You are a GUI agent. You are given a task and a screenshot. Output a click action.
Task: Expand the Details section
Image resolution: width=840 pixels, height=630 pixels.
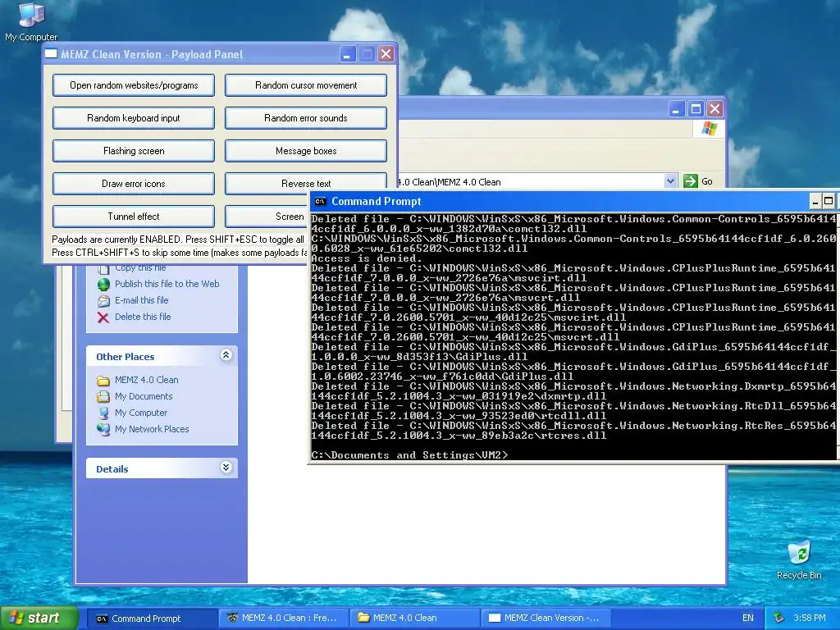click(x=226, y=468)
